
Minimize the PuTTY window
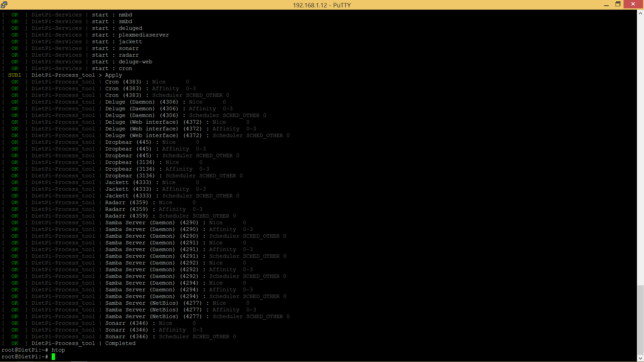(x=606, y=5)
